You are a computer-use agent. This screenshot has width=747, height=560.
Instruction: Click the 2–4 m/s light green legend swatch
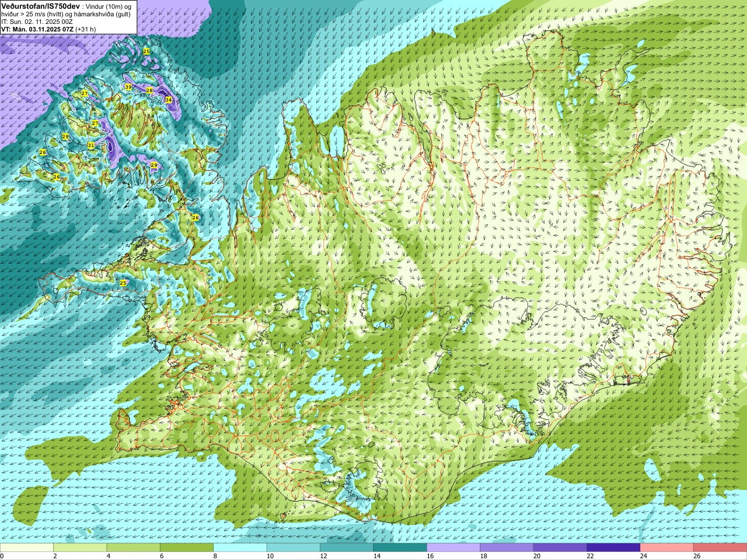[80, 547]
